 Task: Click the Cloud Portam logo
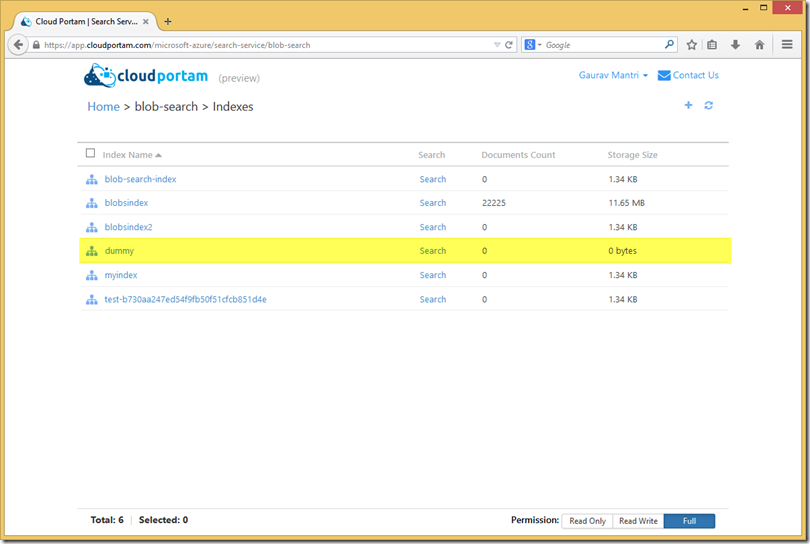(146, 76)
